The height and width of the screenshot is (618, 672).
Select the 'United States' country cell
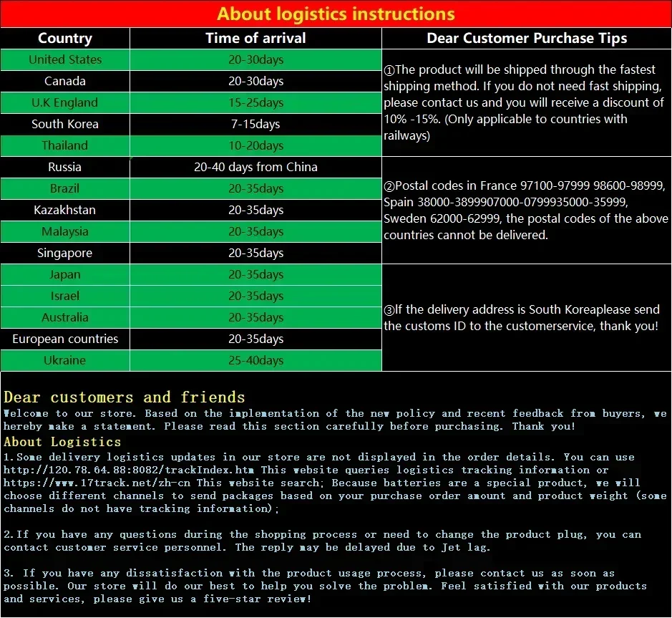(x=65, y=59)
